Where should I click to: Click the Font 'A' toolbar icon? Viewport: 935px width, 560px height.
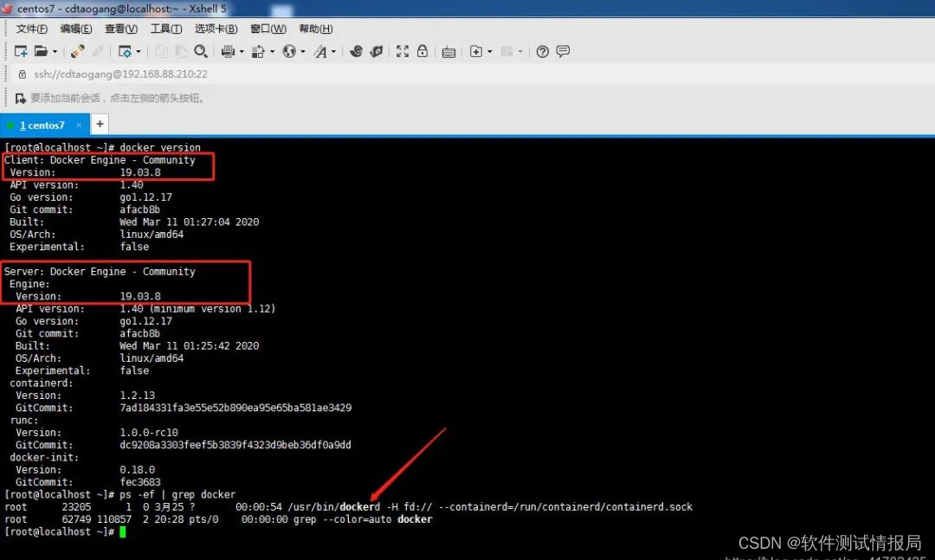(x=321, y=51)
